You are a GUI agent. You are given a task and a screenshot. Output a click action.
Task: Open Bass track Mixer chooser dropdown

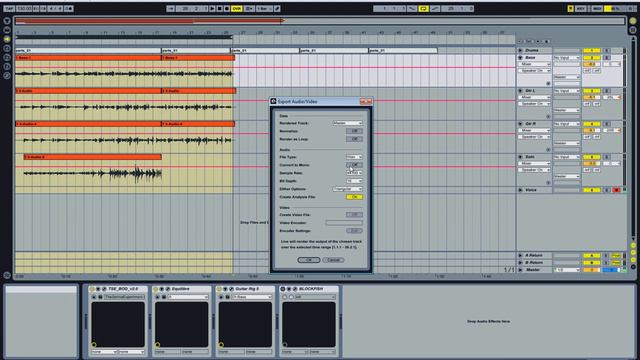click(535, 64)
